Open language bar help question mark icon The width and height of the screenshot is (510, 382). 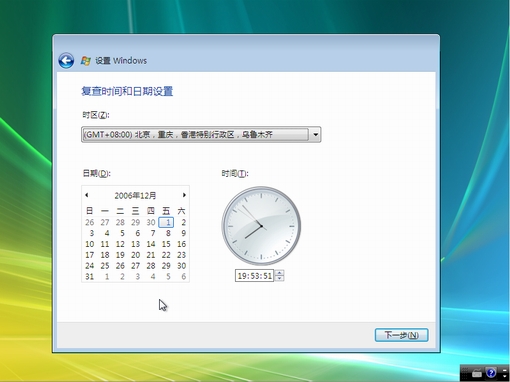(491, 372)
